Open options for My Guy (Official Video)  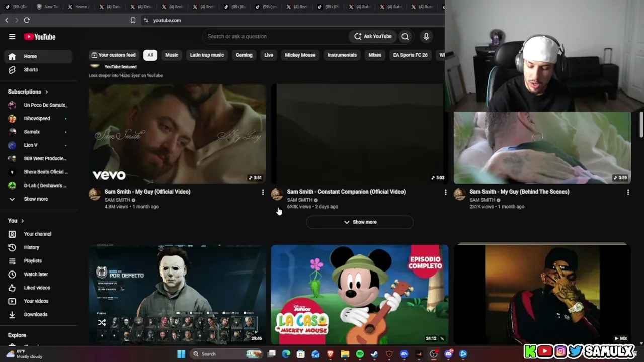tap(263, 192)
